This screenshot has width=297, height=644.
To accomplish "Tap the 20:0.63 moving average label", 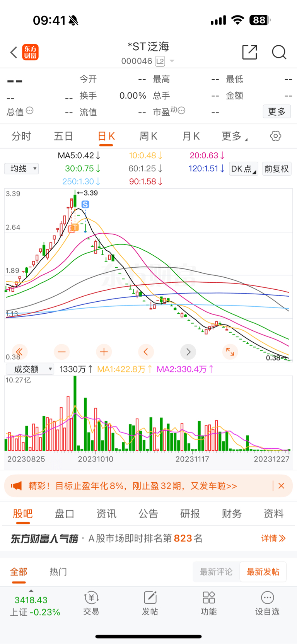I will point(207,155).
